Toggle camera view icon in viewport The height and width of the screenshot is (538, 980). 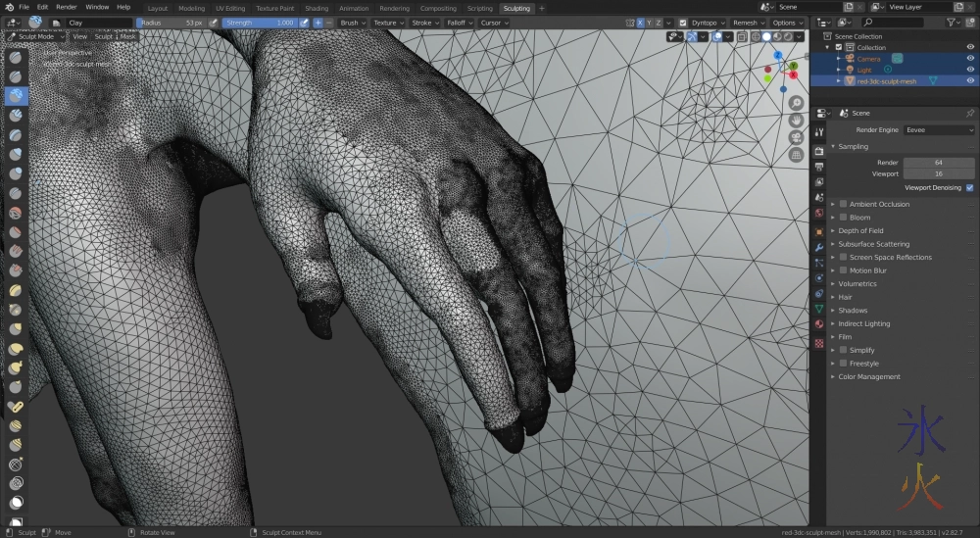point(796,137)
